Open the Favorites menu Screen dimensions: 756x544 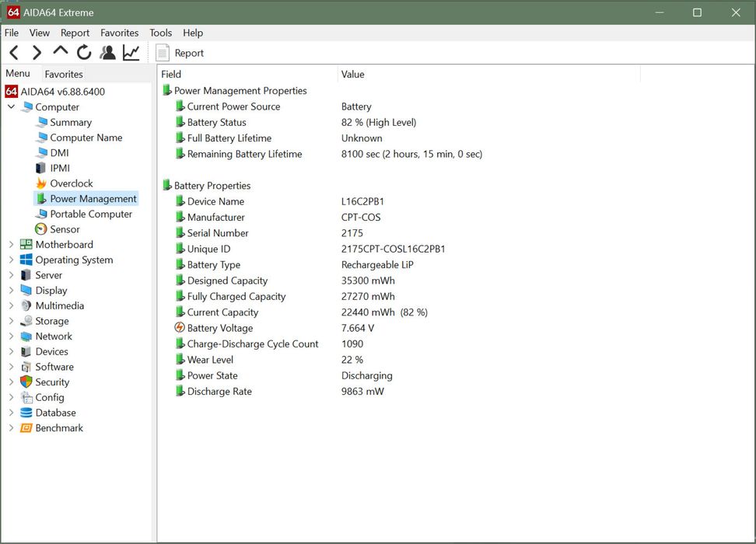click(x=119, y=33)
